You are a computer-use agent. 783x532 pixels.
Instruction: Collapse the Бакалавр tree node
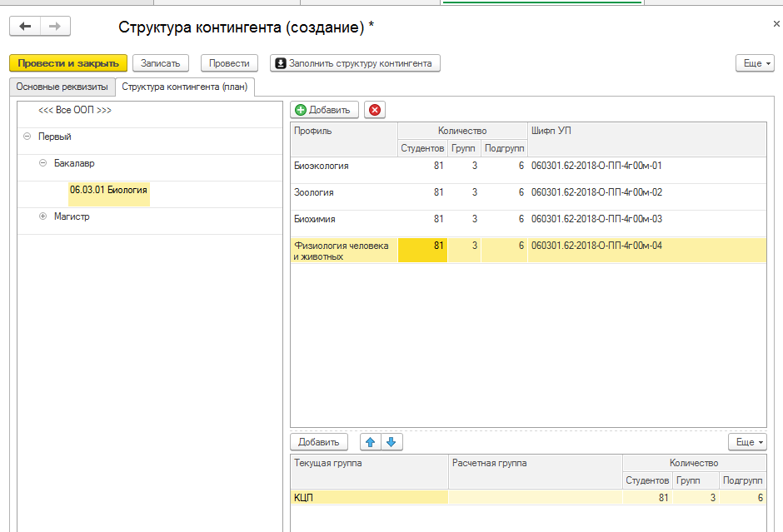pyautogui.click(x=43, y=163)
